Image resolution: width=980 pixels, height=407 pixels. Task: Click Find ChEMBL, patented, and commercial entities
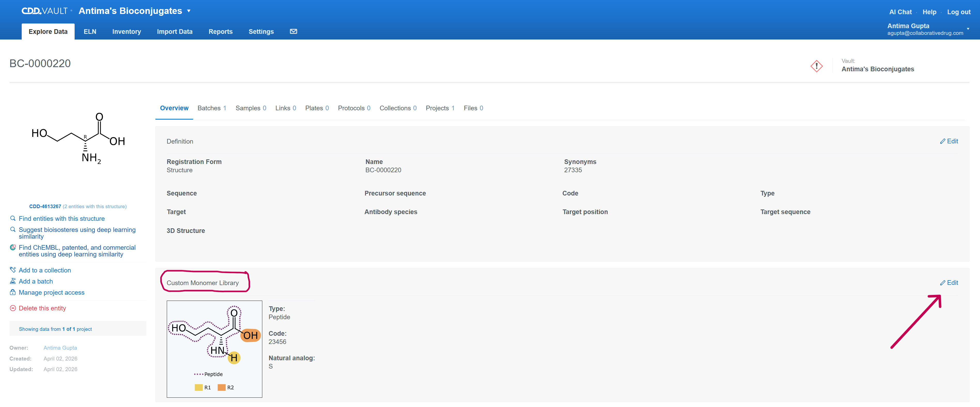pyautogui.click(x=77, y=251)
